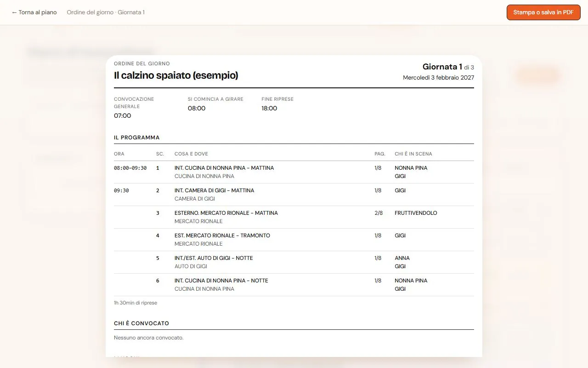Click scene 'EST. MERCATO RIONALE – TRAMONTO'
Image resolution: width=588 pixels, height=368 pixels.
tap(222, 236)
